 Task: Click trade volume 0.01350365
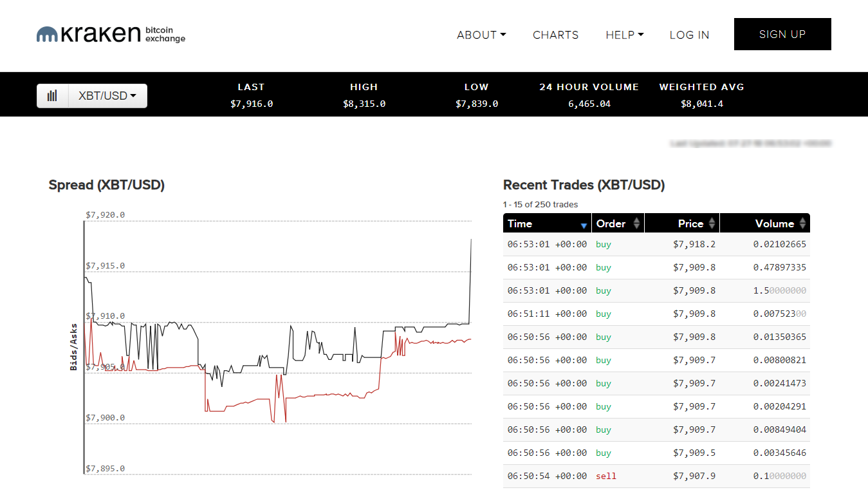tap(780, 337)
